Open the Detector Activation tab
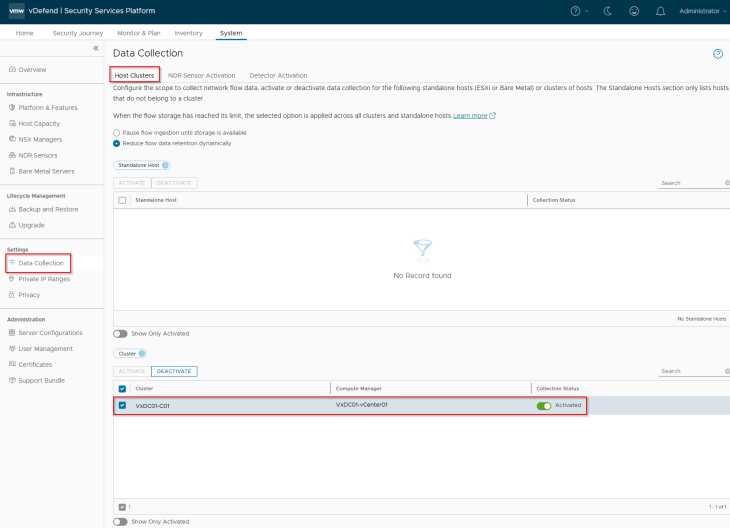The height and width of the screenshot is (528, 730). 278,75
